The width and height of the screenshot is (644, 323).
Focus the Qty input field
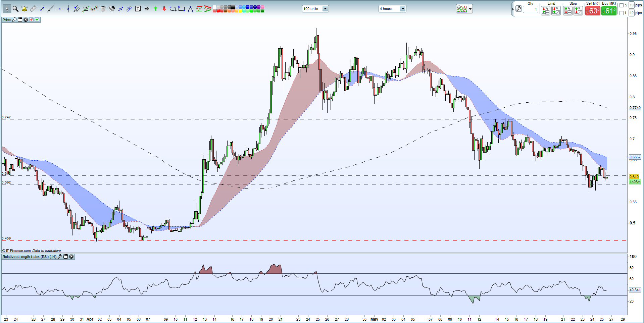click(x=531, y=9)
